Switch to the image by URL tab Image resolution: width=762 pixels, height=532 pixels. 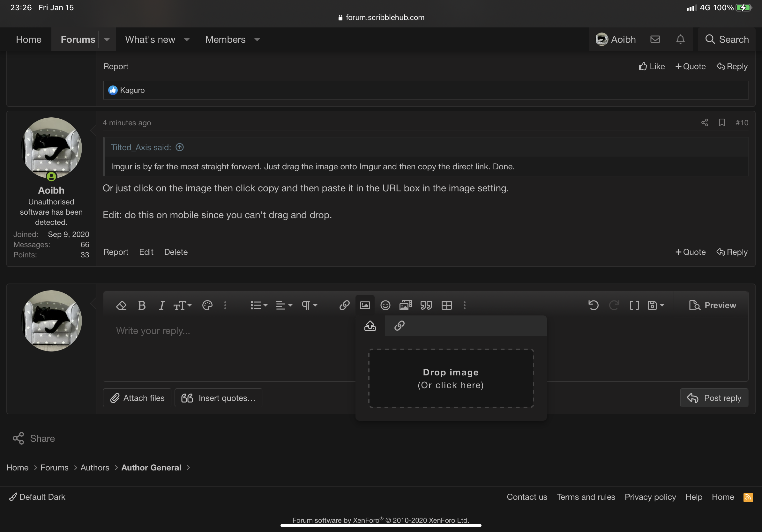pos(399,326)
